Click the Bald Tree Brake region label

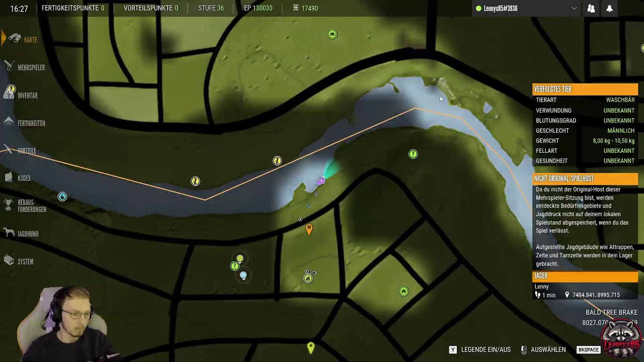pyautogui.click(x=611, y=312)
